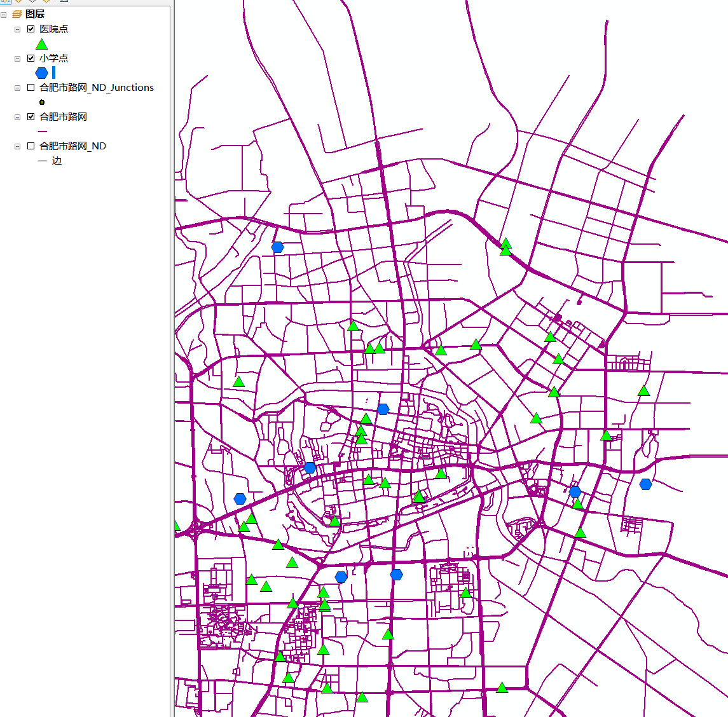Uncheck the 小学点 layer visibility
Viewport: 728px width, 717px height.
[31, 58]
